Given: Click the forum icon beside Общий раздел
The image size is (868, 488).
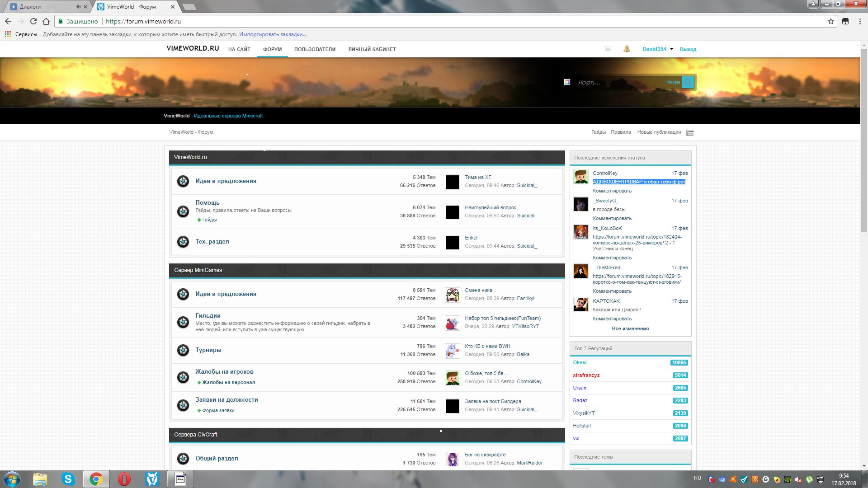Looking at the screenshot, I should 183,459.
